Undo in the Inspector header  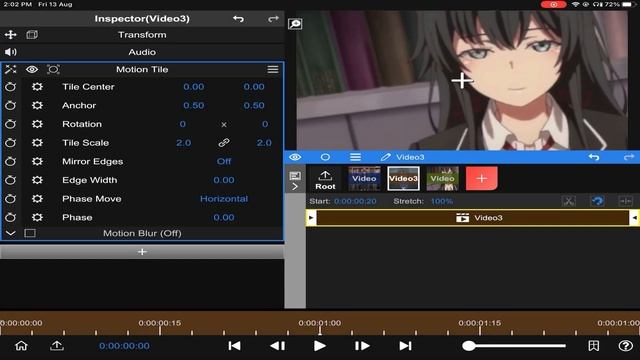(x=238, y=19)
